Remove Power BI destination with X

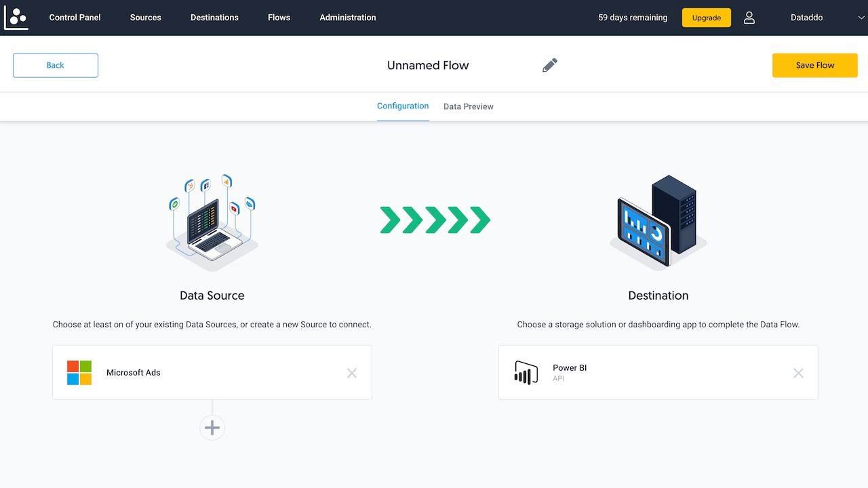coord(798,373)
